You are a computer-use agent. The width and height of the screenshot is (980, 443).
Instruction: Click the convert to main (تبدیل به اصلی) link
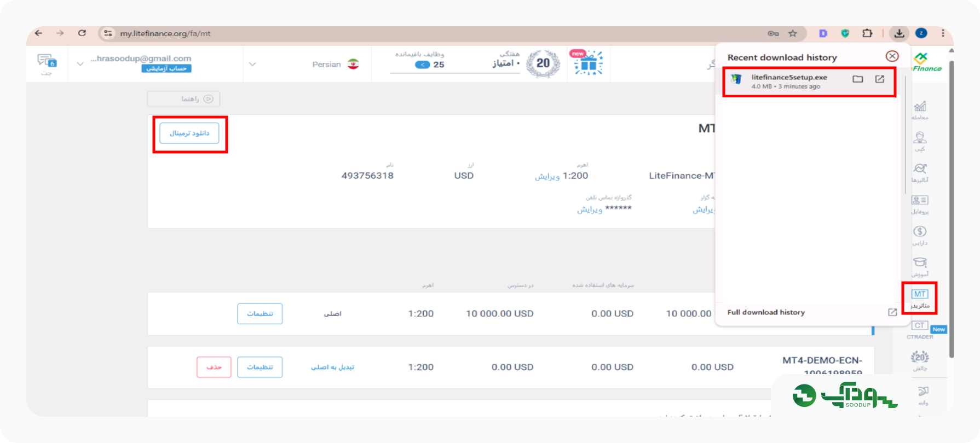click(332, 367)
